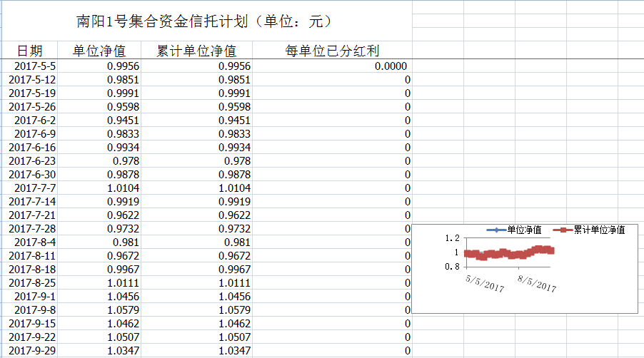The image size is (644, 358).
Task: Select the 5/5/2017 axis label in chart
Action: [485, 283]
